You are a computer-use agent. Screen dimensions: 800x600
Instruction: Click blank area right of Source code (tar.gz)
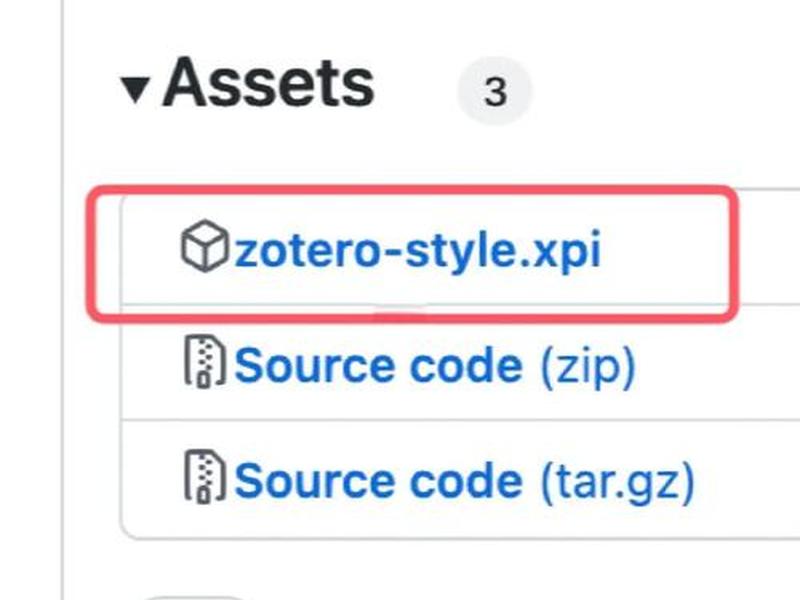(747, 480)
